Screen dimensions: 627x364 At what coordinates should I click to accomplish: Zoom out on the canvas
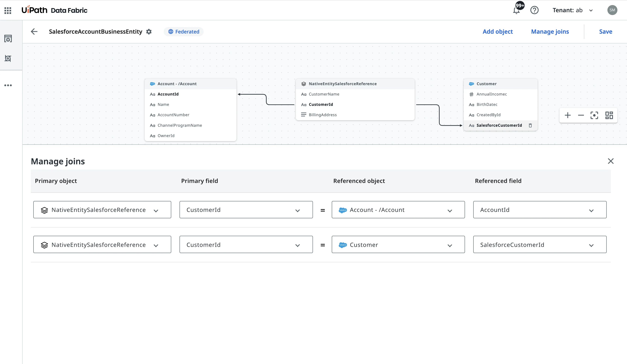coord(581,115)
